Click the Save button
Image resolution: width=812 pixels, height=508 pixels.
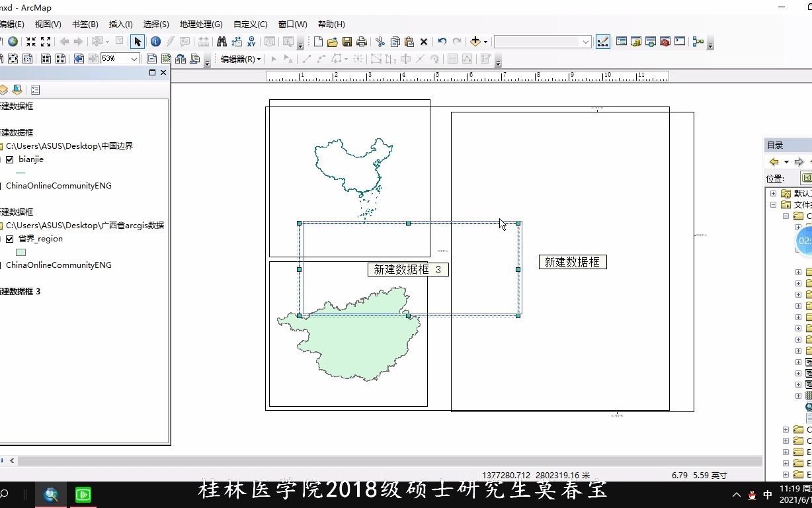pyautogui.click(x=346, y=41)
